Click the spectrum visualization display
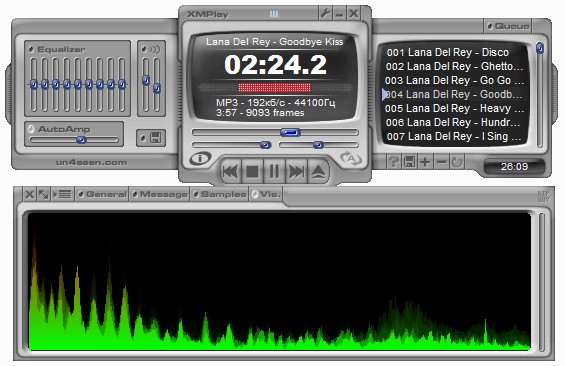The image size is (565, 366). [279, 281]
